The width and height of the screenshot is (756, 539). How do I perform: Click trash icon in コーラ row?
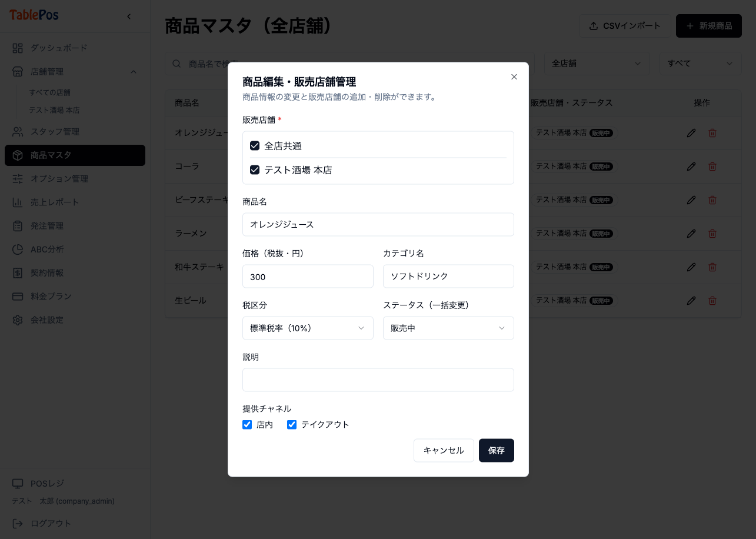712,167
